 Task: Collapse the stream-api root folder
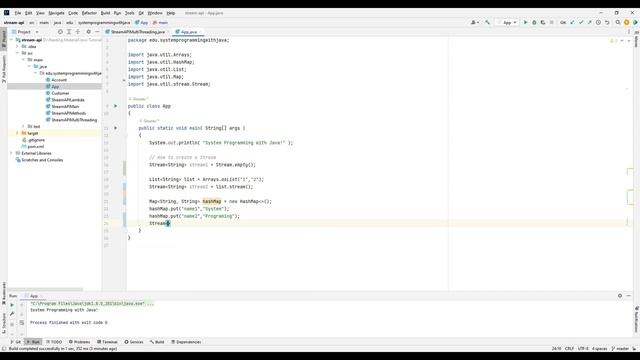tap(11, 40)
